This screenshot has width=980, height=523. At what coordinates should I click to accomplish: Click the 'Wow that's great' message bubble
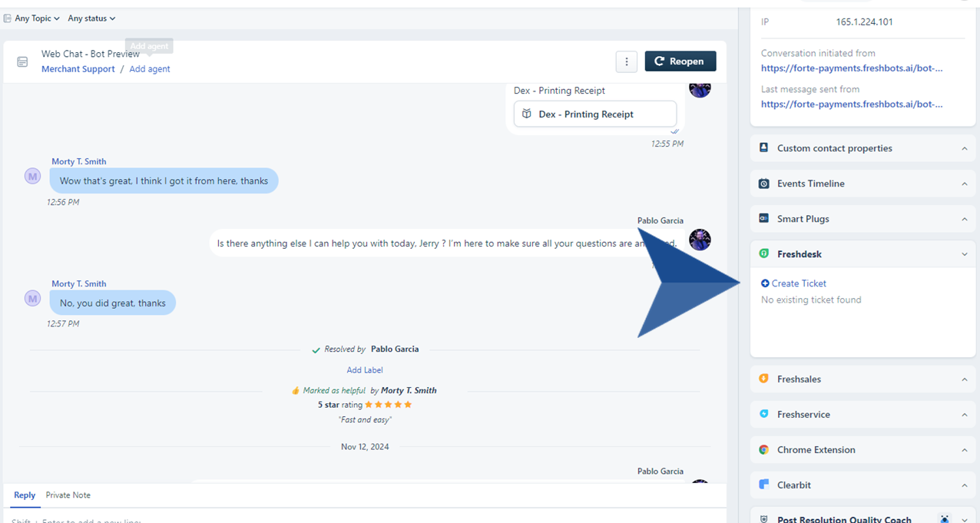(x=164, y=181)
